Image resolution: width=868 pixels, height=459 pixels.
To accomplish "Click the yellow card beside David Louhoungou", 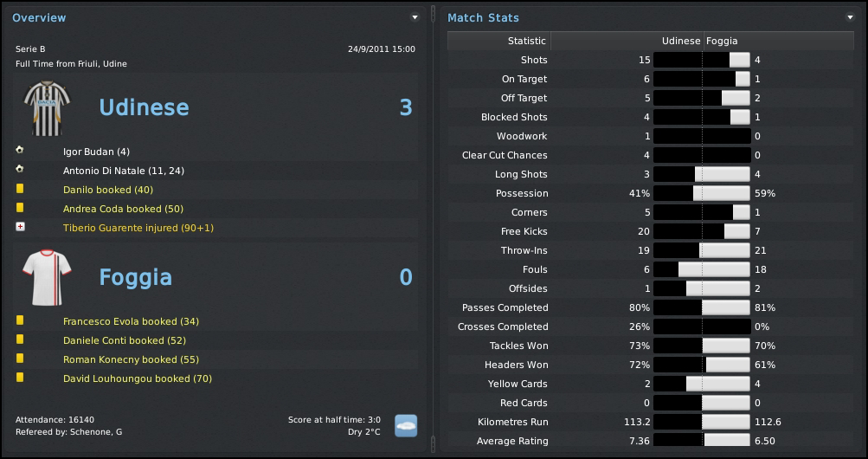I will 20,378.
